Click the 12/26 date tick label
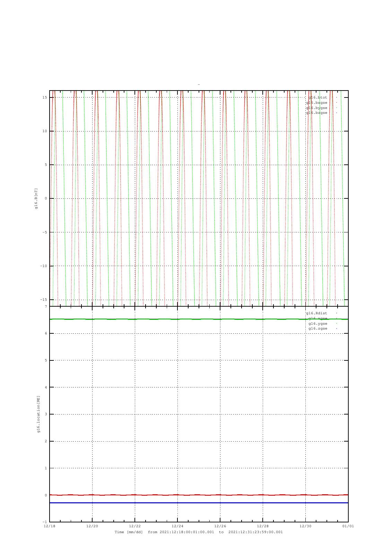This screenshot has width=392, height=555. tap(220, 526)
